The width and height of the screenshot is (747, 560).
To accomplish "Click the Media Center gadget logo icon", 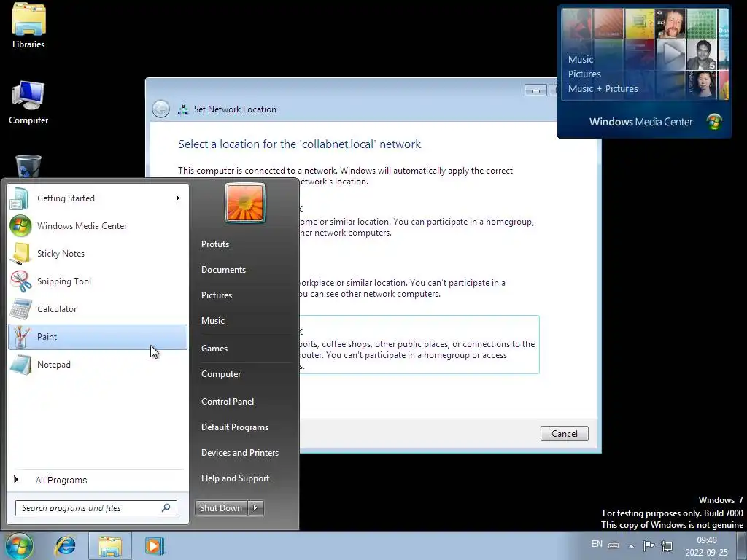I will click(x=714, y=122).
